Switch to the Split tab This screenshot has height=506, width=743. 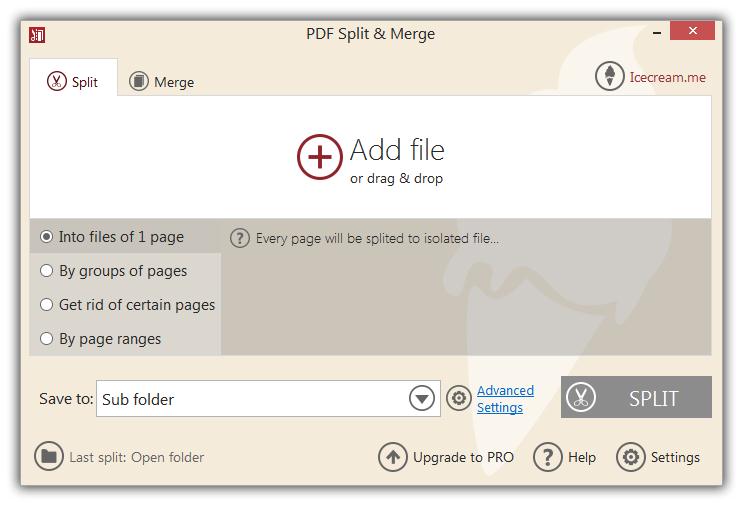tap(73, 82)
